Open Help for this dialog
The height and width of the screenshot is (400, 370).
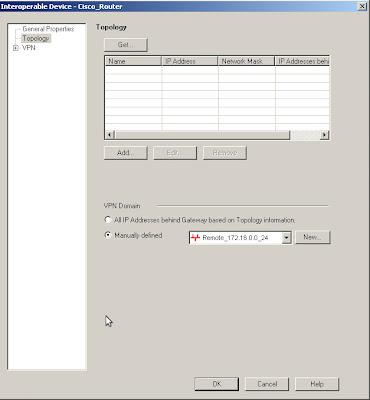[x=317, y=384]
